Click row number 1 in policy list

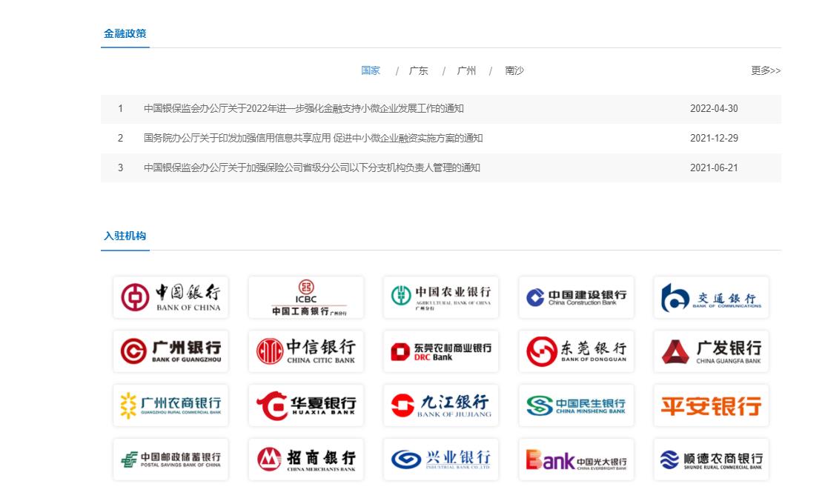click(121, 108)
